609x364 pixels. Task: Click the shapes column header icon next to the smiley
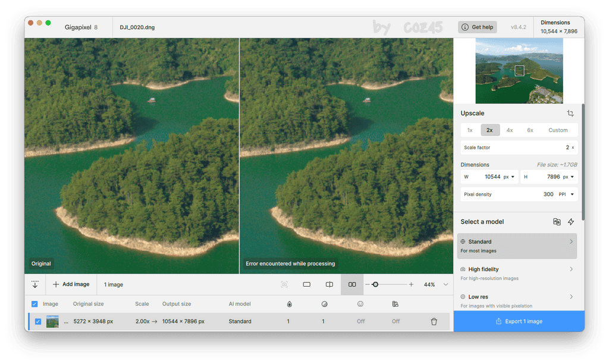[395, 304]
